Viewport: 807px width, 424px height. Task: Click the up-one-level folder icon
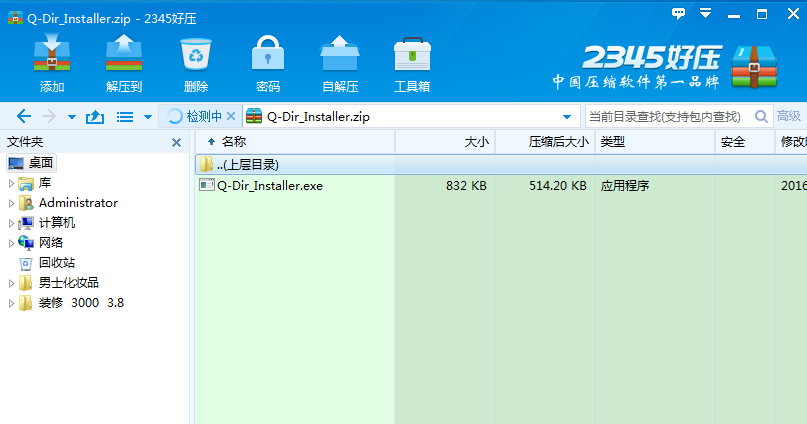[95, 117]
